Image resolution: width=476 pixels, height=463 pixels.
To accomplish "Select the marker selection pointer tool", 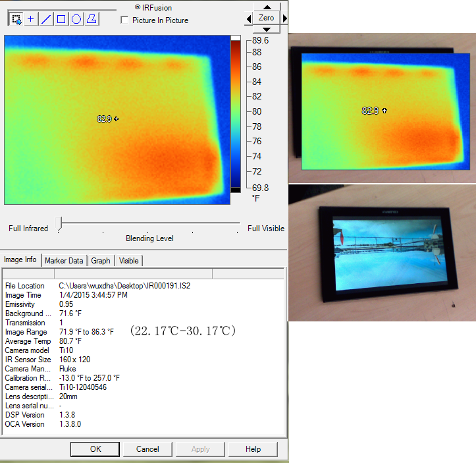I will point(16,19).
